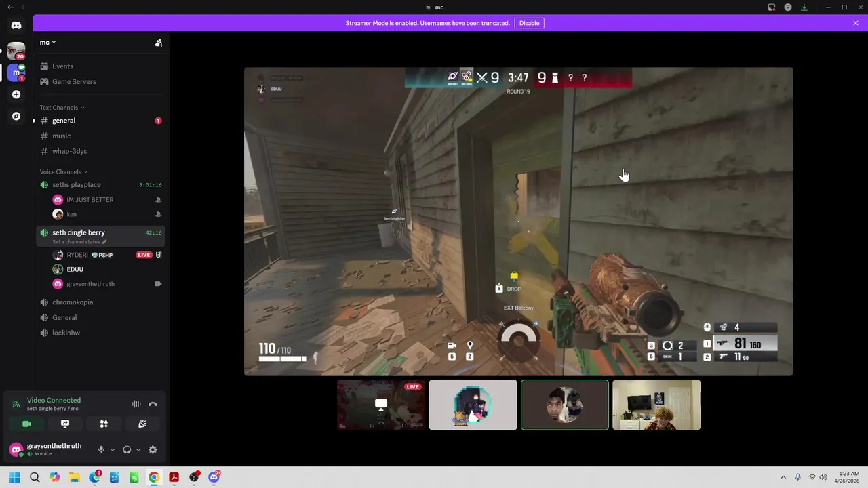Image resolution: width=868 pixels, height=488 pixels.
Task: Open User Settings gear
Action: point(153,449)
